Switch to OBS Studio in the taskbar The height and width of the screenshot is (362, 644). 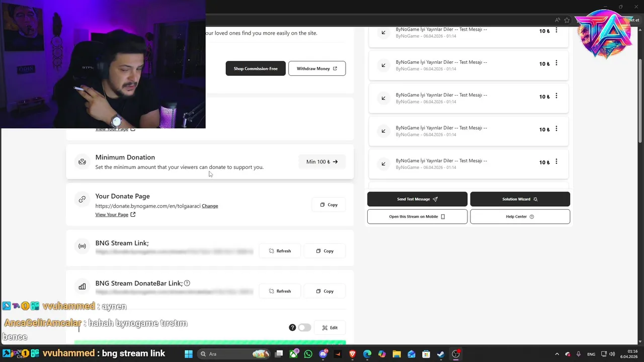point(456,354)
